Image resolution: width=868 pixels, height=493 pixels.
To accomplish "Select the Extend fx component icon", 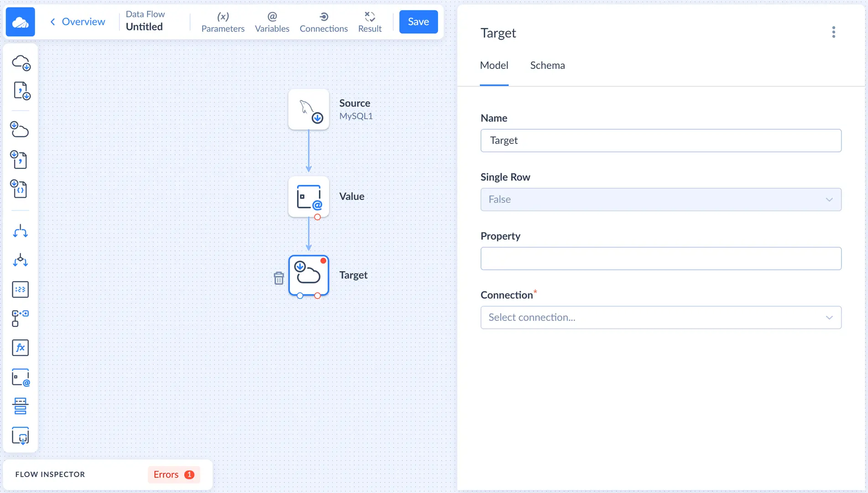I will click(x=20, y=348).
